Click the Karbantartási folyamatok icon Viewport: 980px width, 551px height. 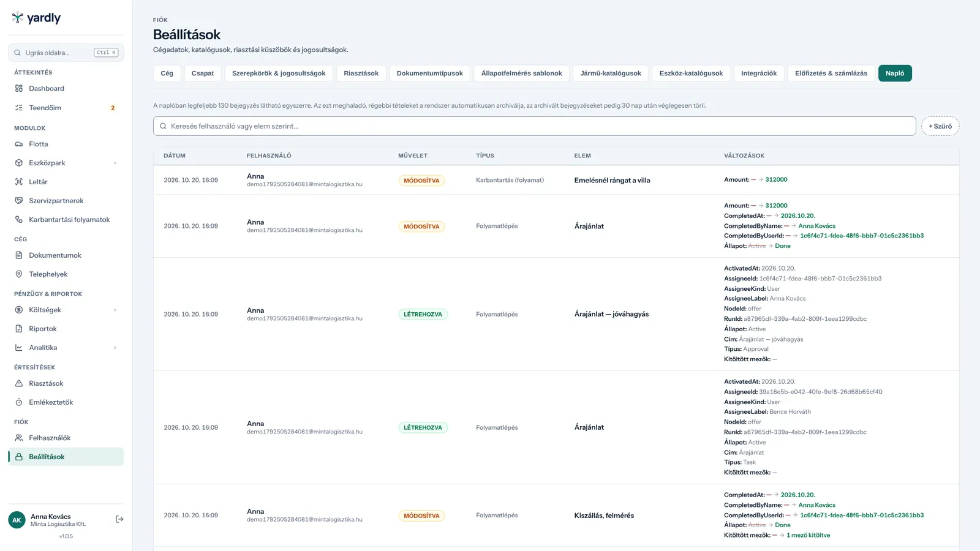[18, 220]
